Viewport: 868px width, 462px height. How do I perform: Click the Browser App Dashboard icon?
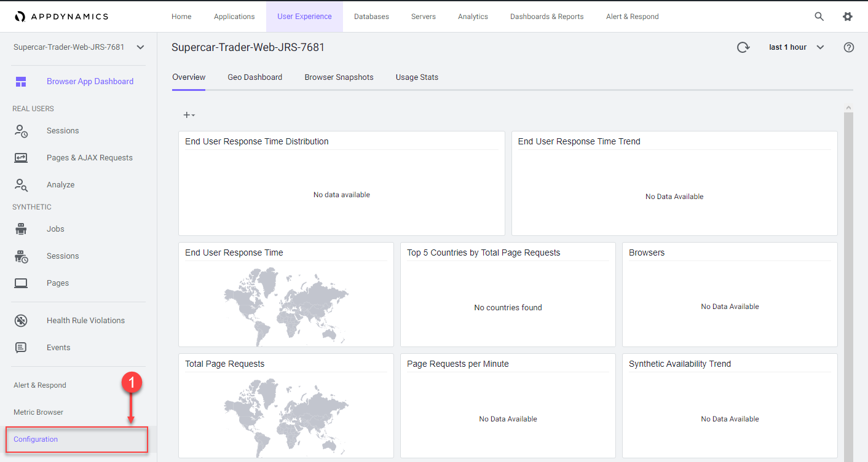pos(22,82)
